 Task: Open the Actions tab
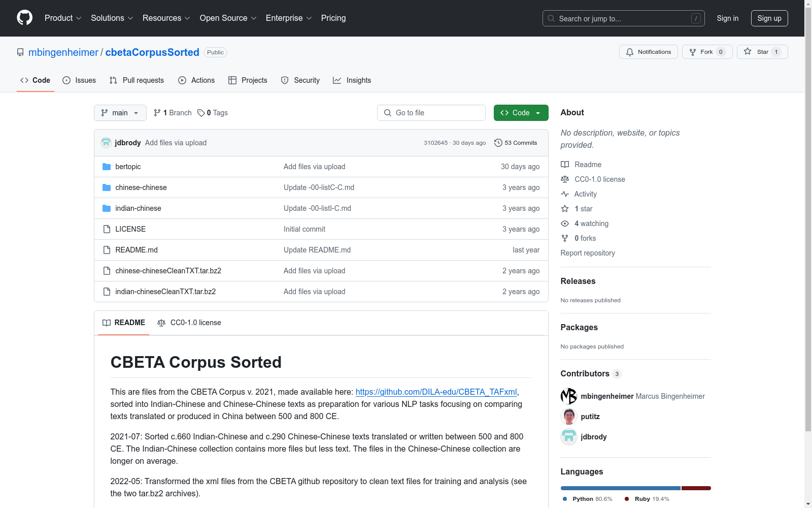point(196,80)
